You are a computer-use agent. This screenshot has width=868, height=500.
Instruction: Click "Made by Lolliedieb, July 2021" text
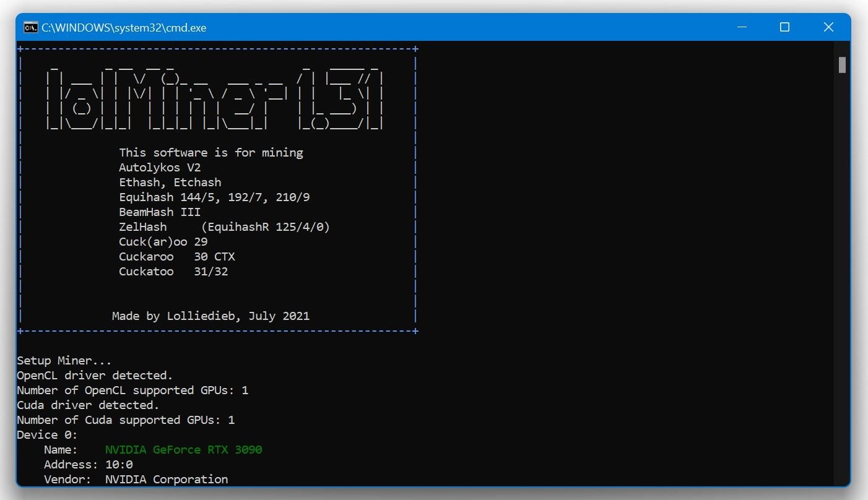[x=210, y=316]
